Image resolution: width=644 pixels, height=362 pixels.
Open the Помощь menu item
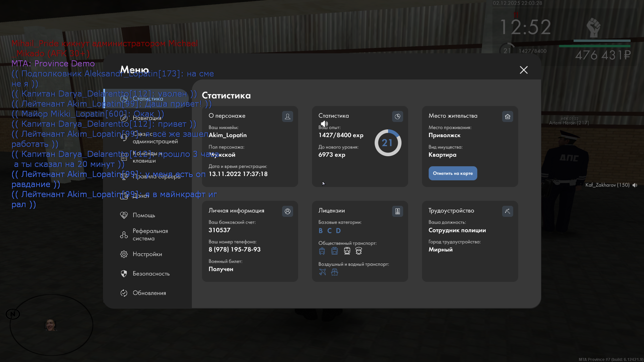coord(144,215)
